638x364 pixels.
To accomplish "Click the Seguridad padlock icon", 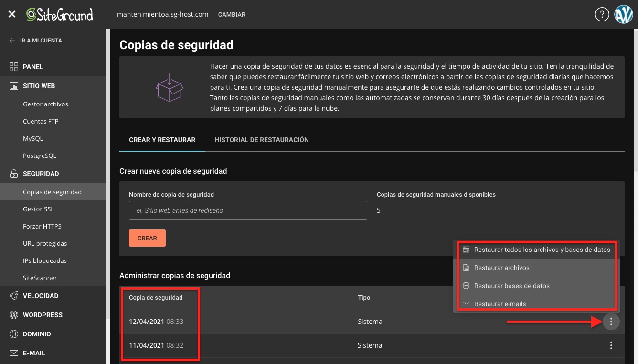I will (x=14, y=174).
